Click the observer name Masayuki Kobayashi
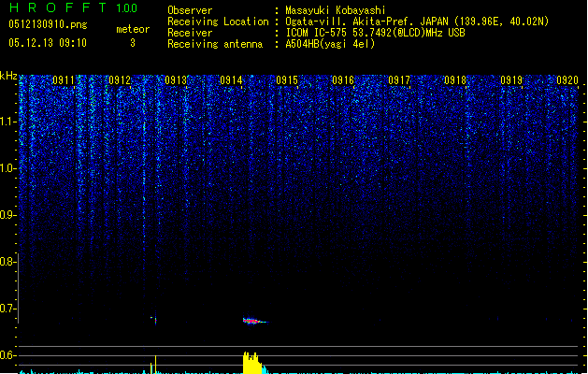Image resolution: width=588 pixels, height=374 pixels. 336,10
